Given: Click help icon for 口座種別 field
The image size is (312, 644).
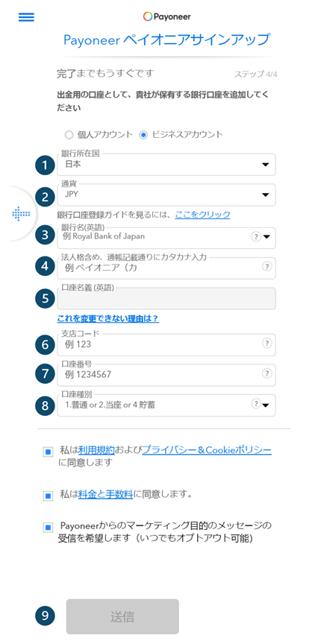Looking at the screenshot, I should pos(256,404).
